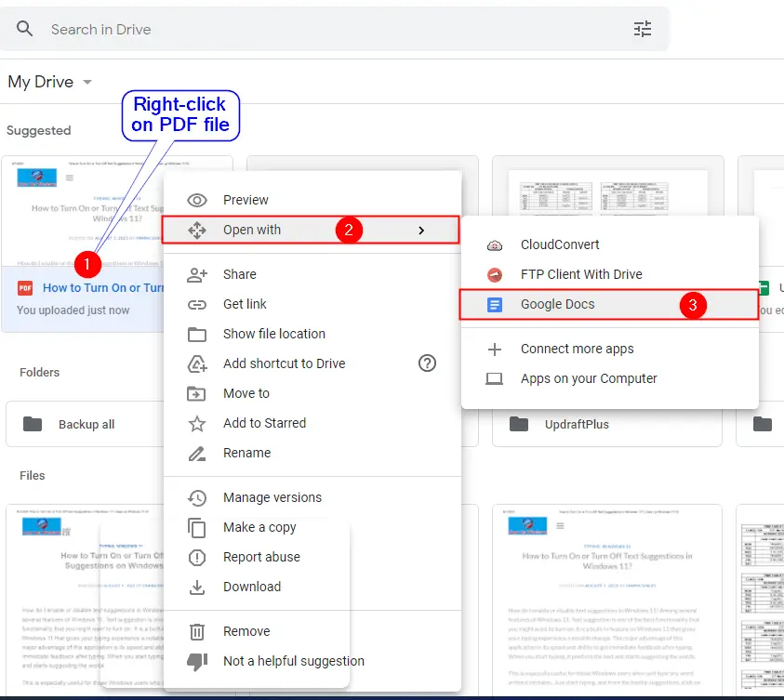
Task: Open the suggested PDF thumbnail preview
Action: (83, 211)
